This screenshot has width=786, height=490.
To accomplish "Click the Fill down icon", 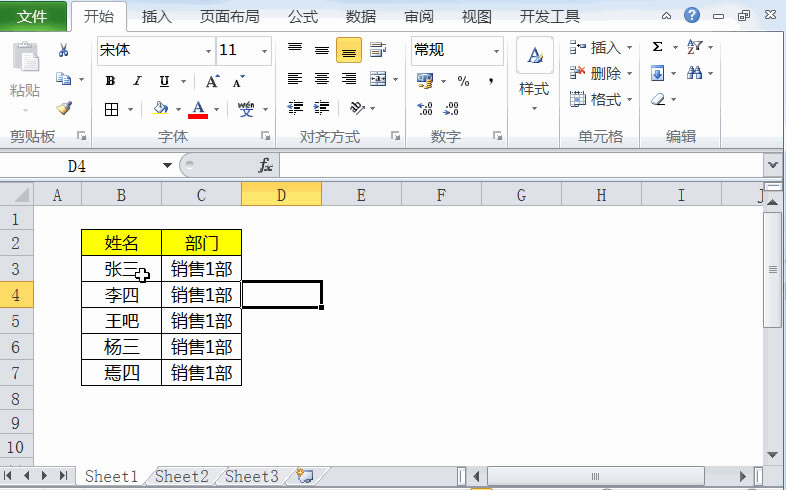I will point(658,74).
